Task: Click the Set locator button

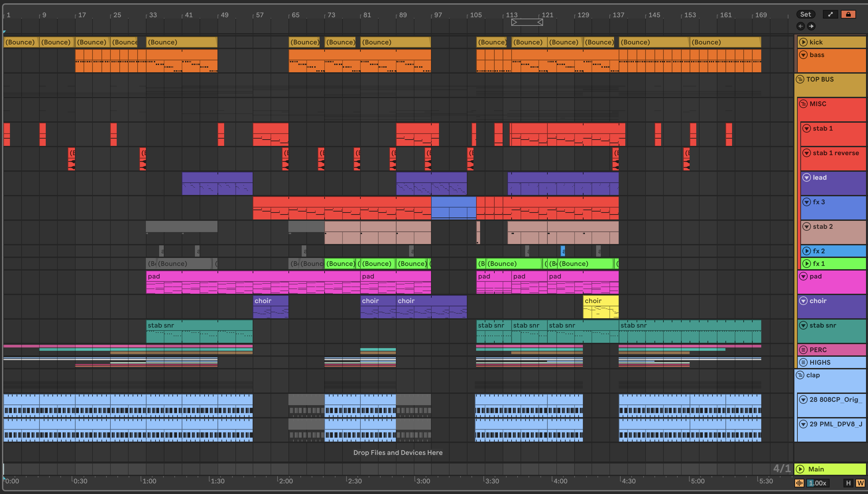Action: 805,14
